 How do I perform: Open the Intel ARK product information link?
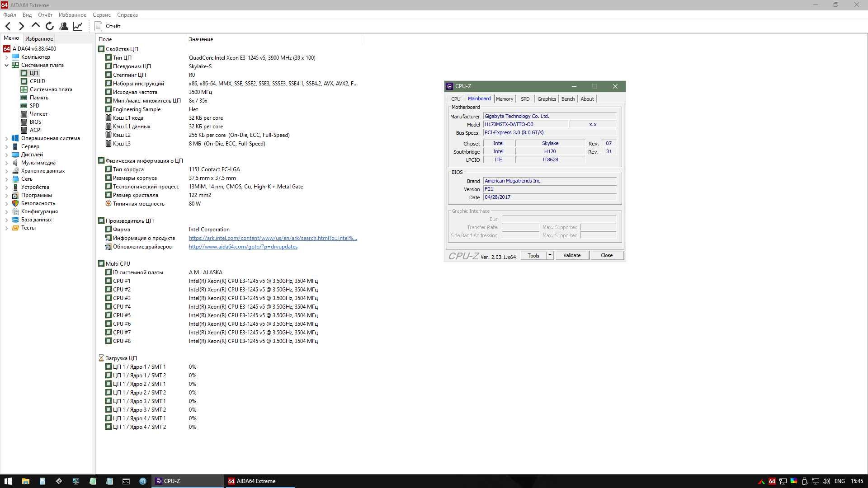click(x=273, y=238)
